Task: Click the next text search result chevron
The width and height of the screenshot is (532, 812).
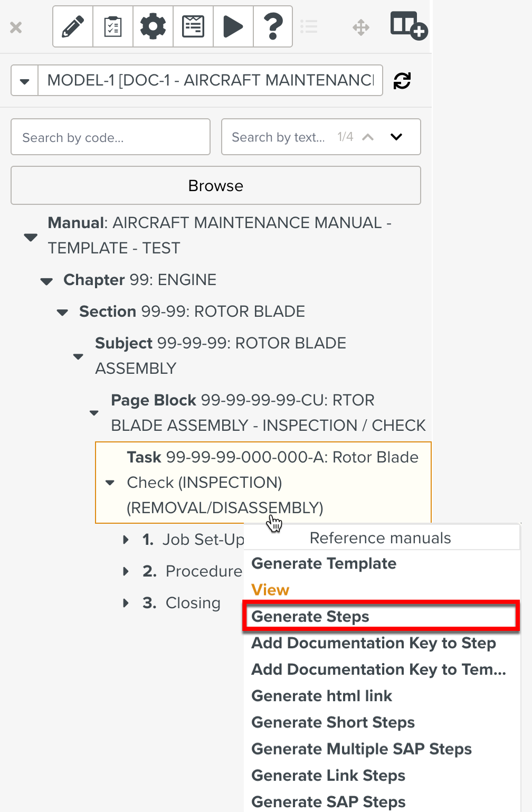Action: click(396, 137)
